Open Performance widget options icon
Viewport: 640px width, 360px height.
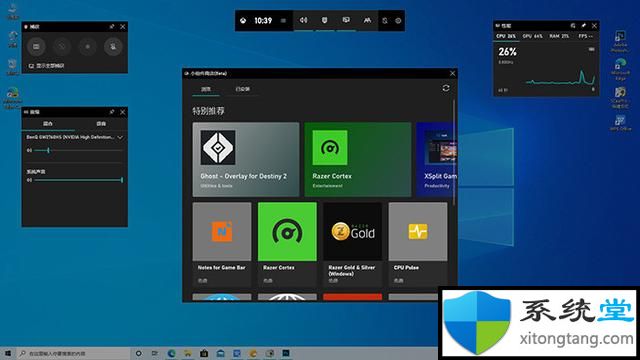tap(573, 26)
